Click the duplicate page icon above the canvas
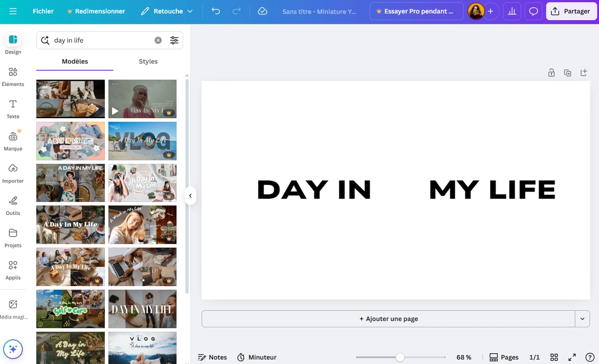Viewport: 599px width, 364px height. coord(568,73)
